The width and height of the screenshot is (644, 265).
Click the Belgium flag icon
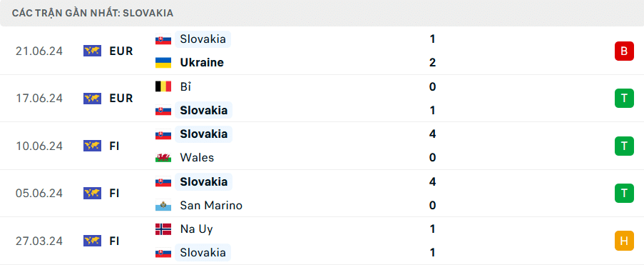163,86
